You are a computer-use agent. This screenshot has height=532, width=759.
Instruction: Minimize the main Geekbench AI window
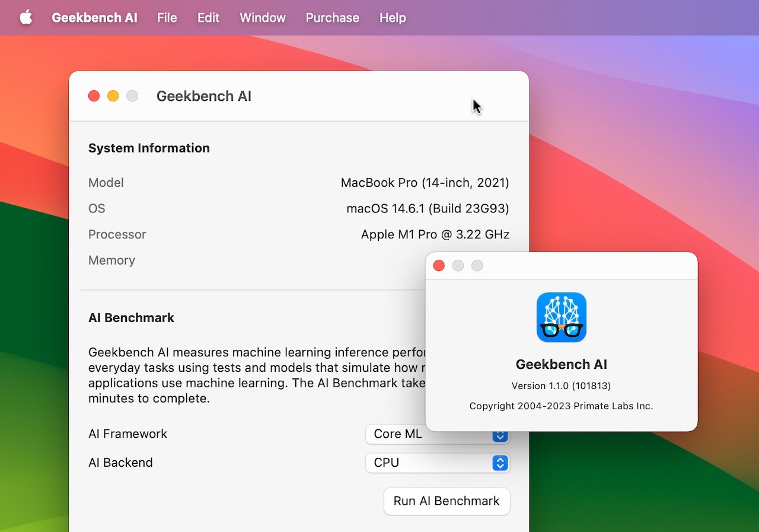click(113, 96)
